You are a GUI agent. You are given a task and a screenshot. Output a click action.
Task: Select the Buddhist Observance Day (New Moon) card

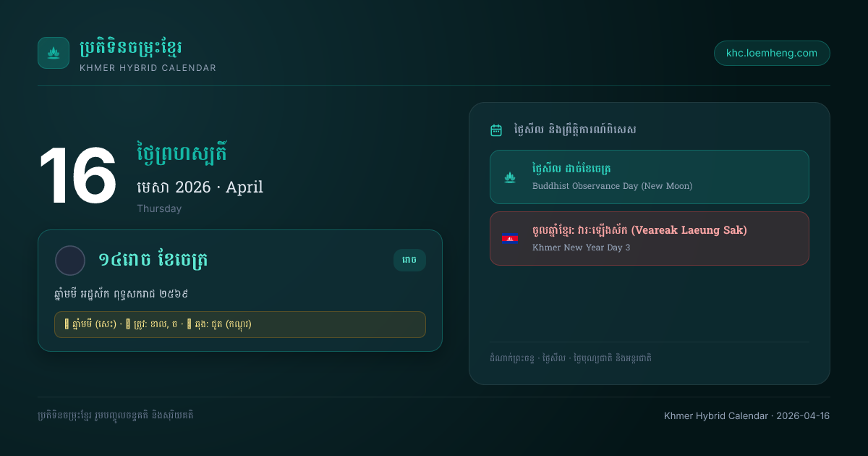[649, 177]
